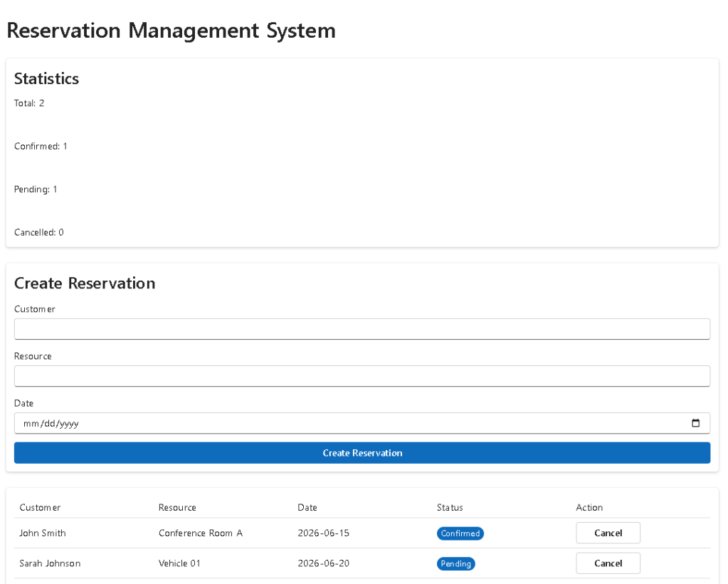Viewport: 728px width, 584px height.
Task: Click the 'Customer' form label
Action: [35, 309]
